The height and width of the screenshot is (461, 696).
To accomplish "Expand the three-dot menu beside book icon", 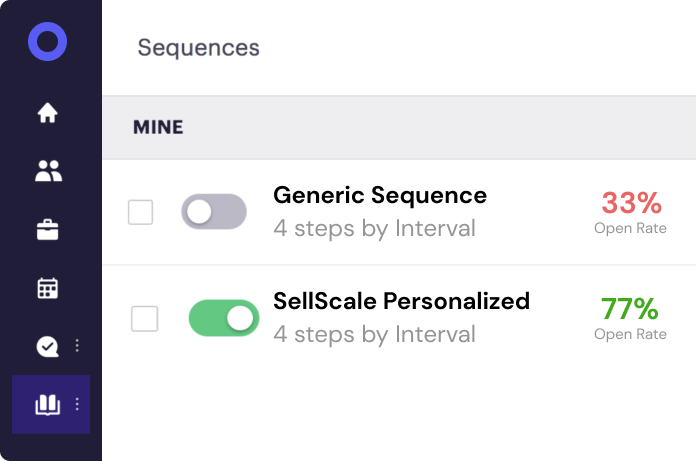I will point(77,405).
